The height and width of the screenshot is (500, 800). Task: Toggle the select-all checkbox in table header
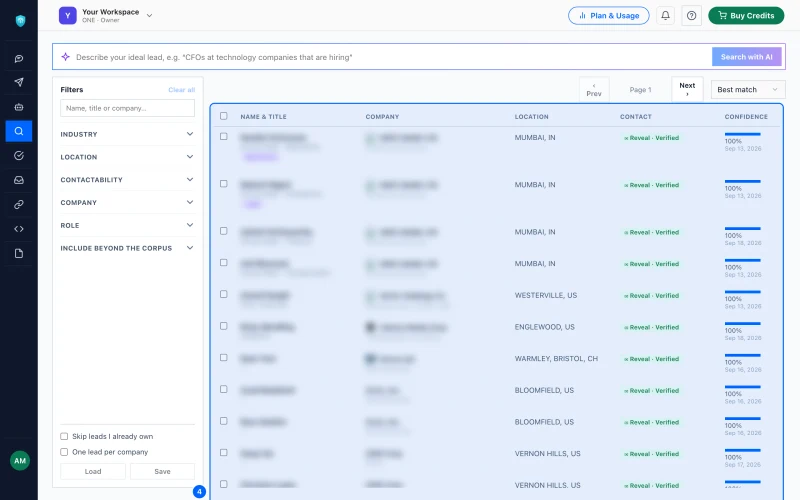[x=223, y=116]
